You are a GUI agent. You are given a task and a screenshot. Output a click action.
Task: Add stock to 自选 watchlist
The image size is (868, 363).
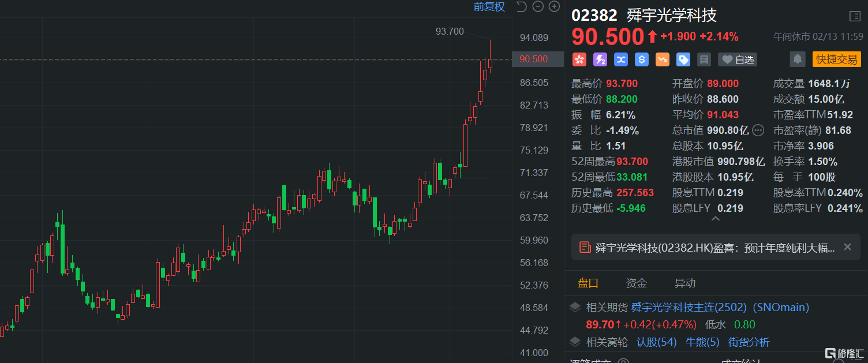(738, 59)
